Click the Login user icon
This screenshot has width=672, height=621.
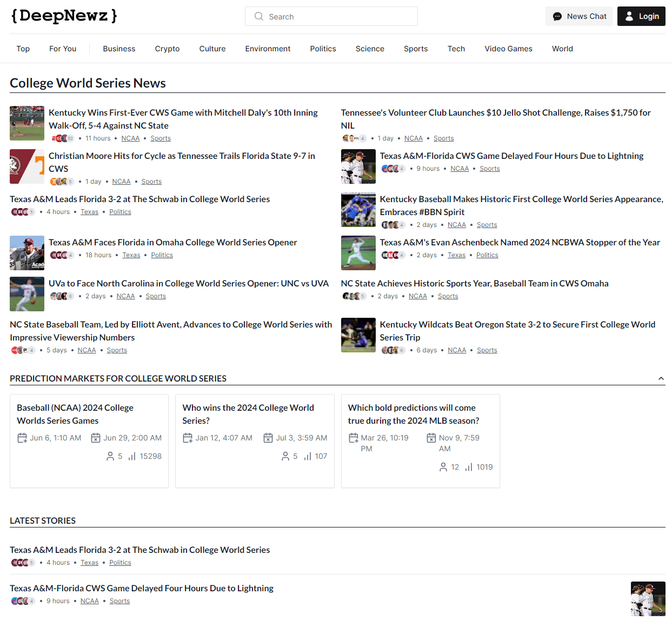coord(629,17)
